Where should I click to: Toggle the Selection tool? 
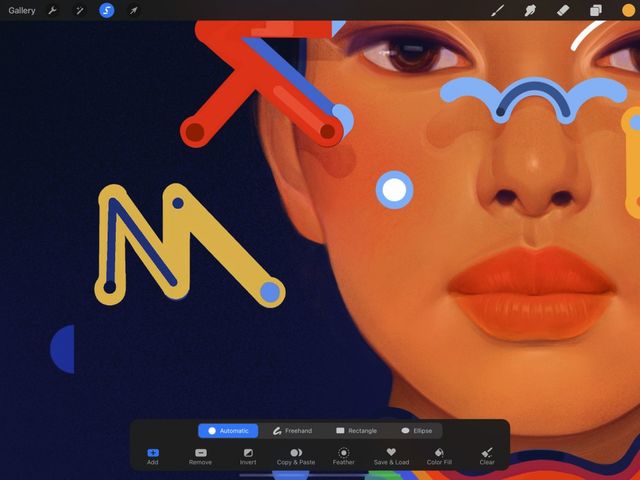pos(107,11)
